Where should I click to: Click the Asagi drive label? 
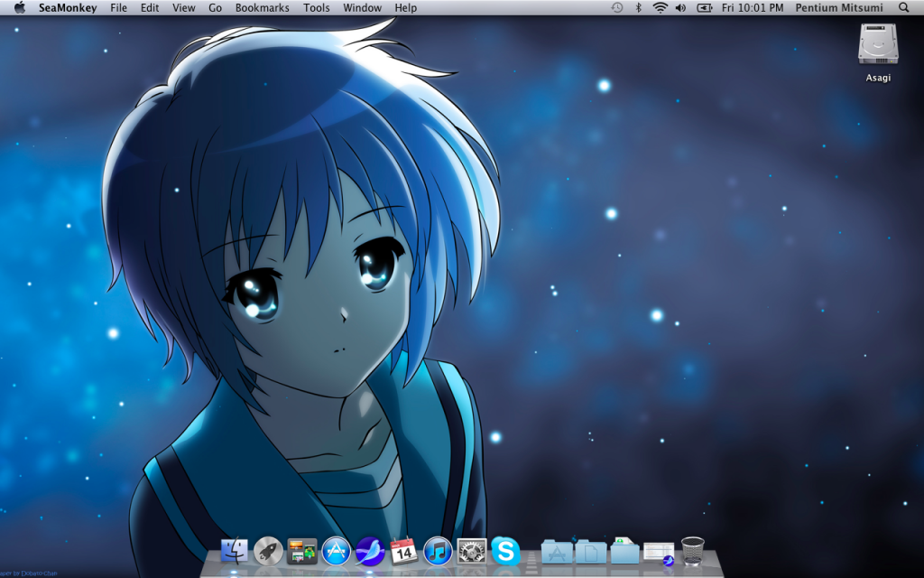pyautogui.click(x=878, y=78)
